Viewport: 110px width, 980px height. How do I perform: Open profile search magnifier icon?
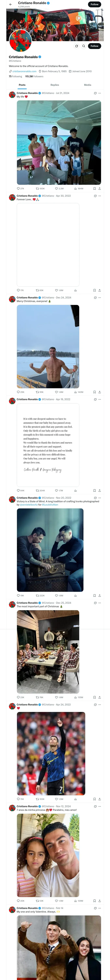83,46
